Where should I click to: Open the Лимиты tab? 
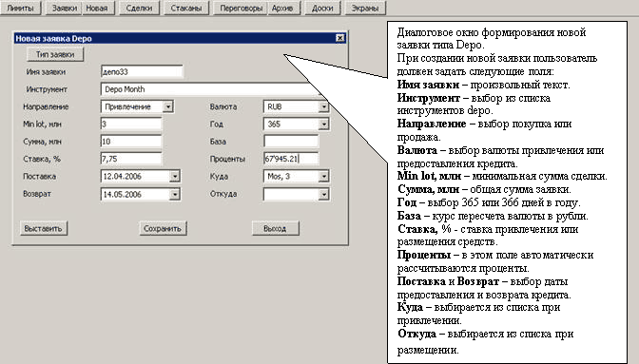pos(20,8)
